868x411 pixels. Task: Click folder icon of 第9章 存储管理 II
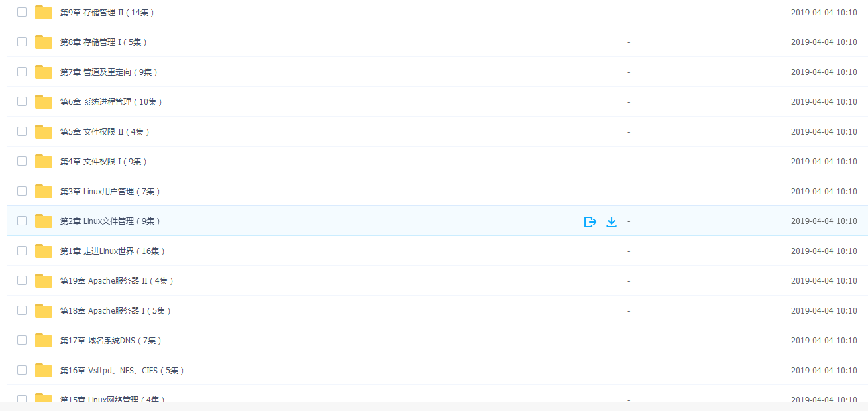click(x=44, y=13)
